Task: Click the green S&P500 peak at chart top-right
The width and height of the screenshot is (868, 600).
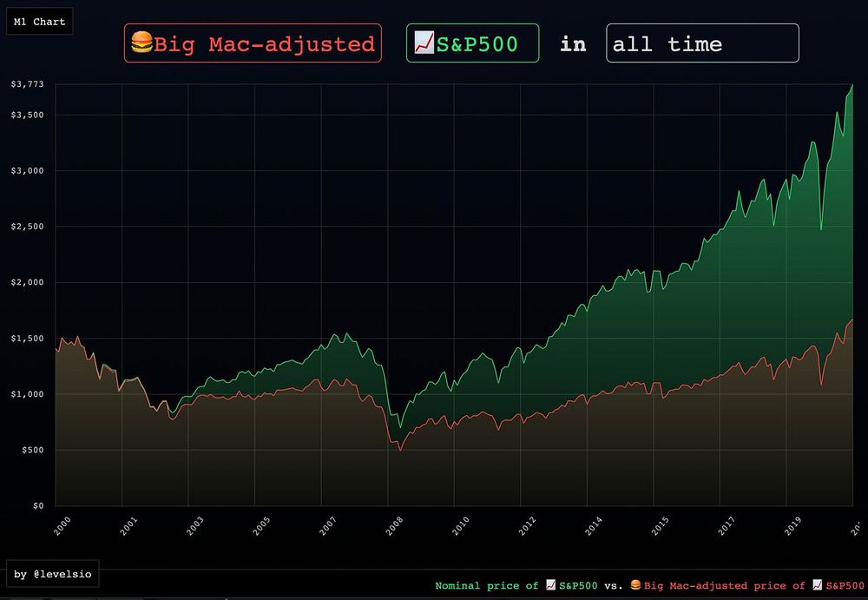Action: pyautogui.click(x=852, y=85)
